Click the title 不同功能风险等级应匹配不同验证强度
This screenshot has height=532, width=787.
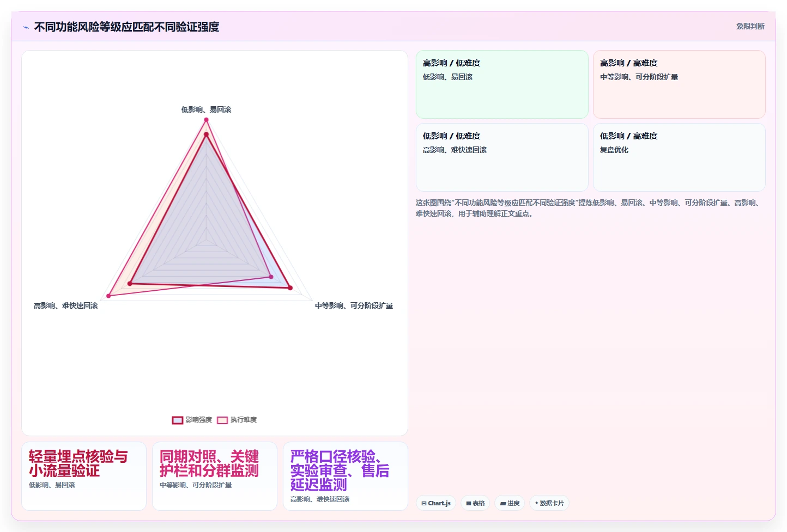[x=126, y=27]
